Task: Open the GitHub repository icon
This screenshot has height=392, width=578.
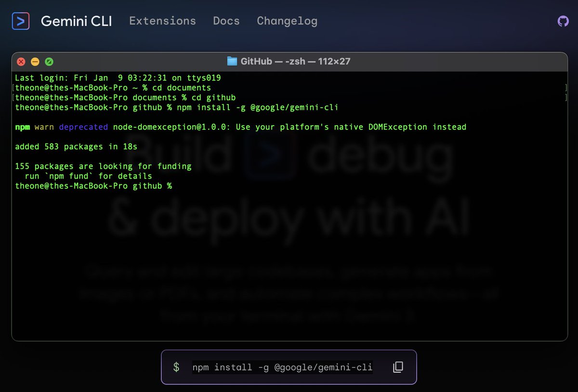Action: (x=563, y=21)
